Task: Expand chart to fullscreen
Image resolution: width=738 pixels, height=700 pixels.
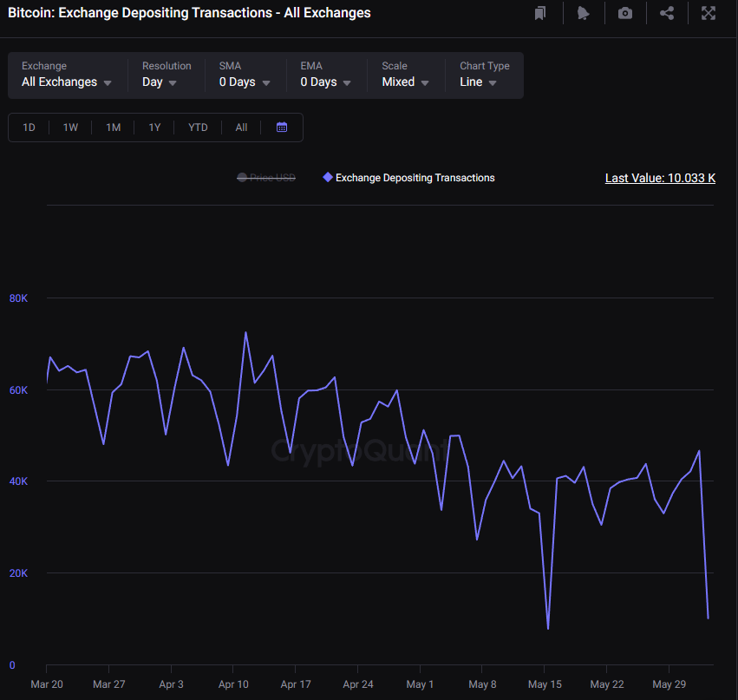Action: (709, 13)
